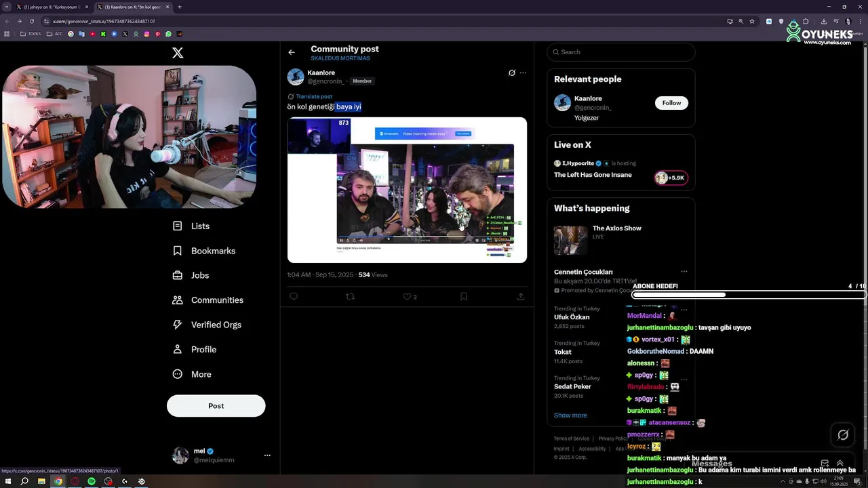Click the address bar URL

tap(104, 21)
